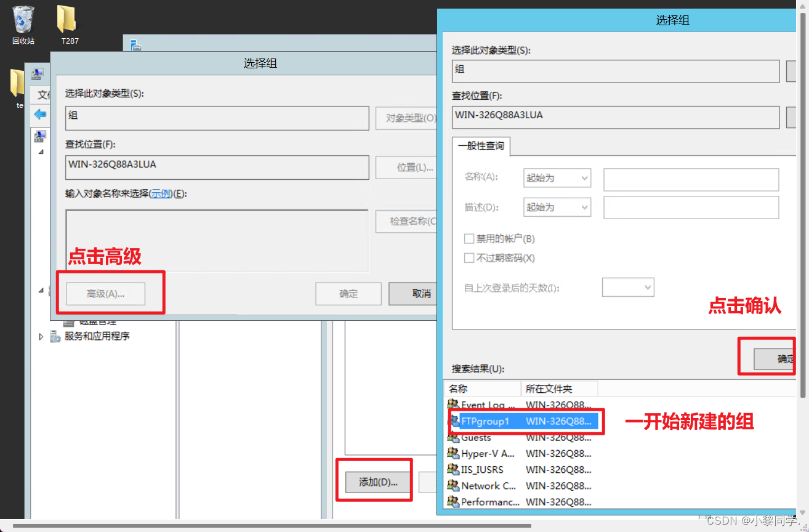The height and width of the screenshot is (532, 809).
Task: Click the Performanc... group icon
Action: [x=454, y=501]
